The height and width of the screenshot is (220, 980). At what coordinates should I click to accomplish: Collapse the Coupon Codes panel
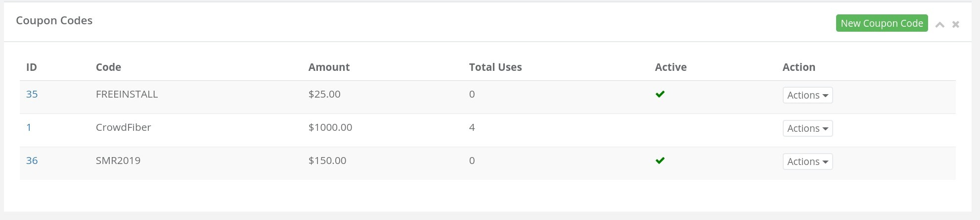940,24
